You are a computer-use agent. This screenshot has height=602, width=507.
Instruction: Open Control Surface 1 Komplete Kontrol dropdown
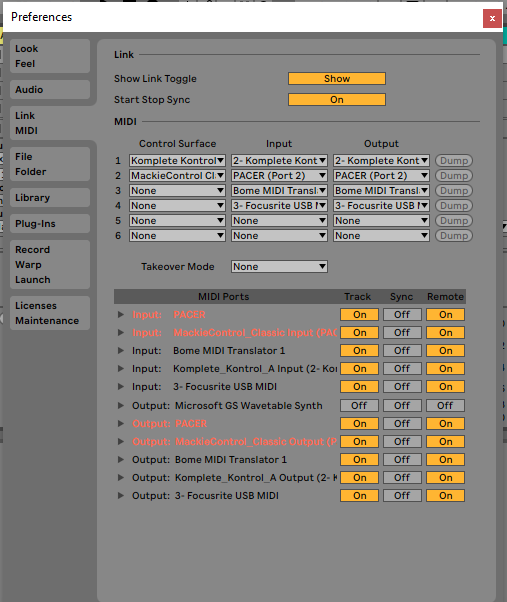[x=177, y=160]
